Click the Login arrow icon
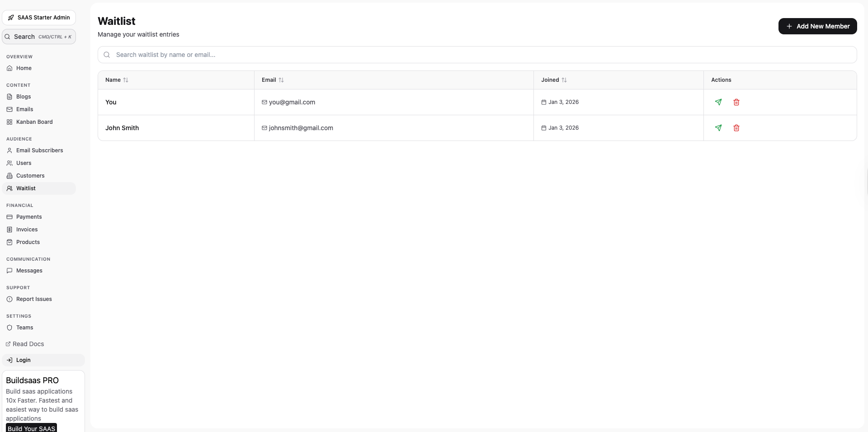This screenshot has width=868, height=432. pyautogui.click(x=9, y=360)
